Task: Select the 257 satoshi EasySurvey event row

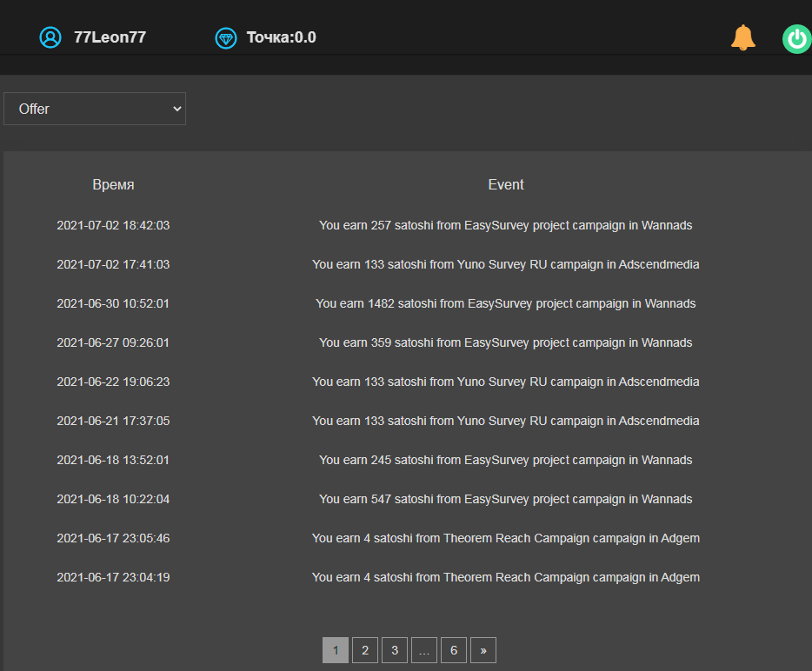Action: [x=406, y=225]
